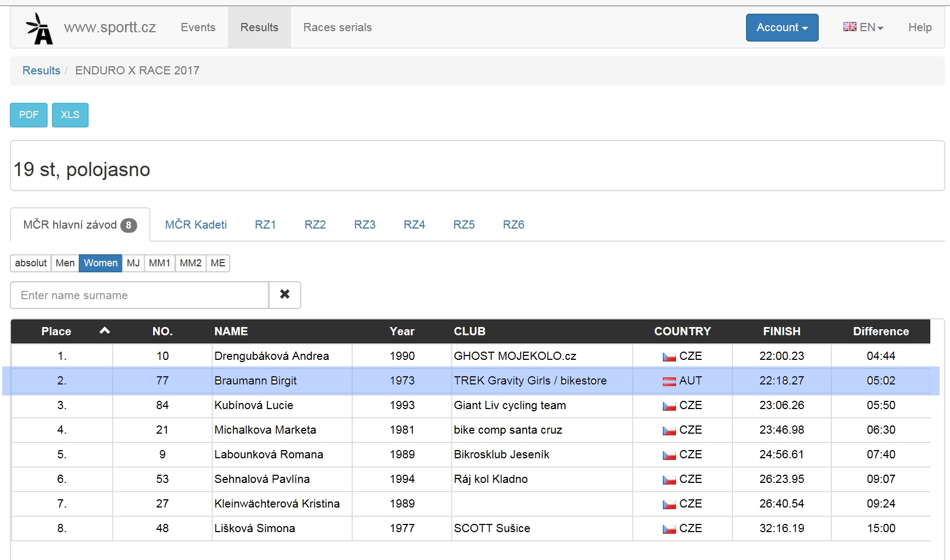This screenshot has width=950, height=560.
Task: Click the UK flag language icon
Action: (x=849, y=27)
